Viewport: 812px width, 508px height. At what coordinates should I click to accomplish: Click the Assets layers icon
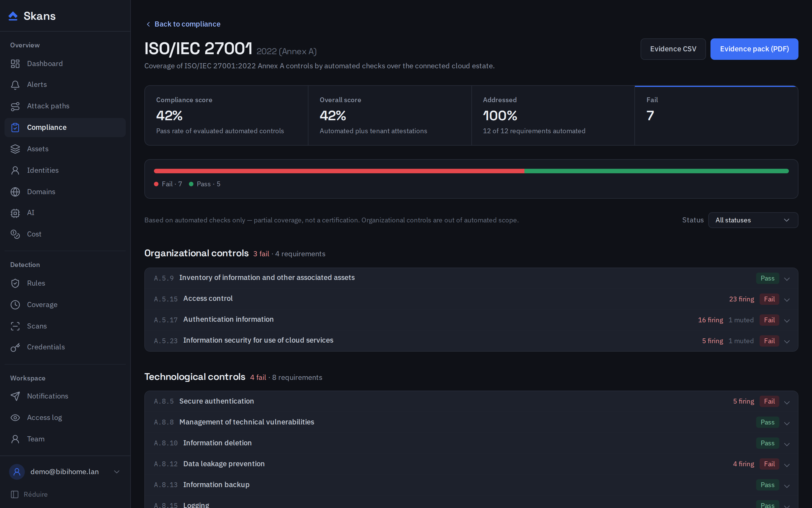[15, 149]
